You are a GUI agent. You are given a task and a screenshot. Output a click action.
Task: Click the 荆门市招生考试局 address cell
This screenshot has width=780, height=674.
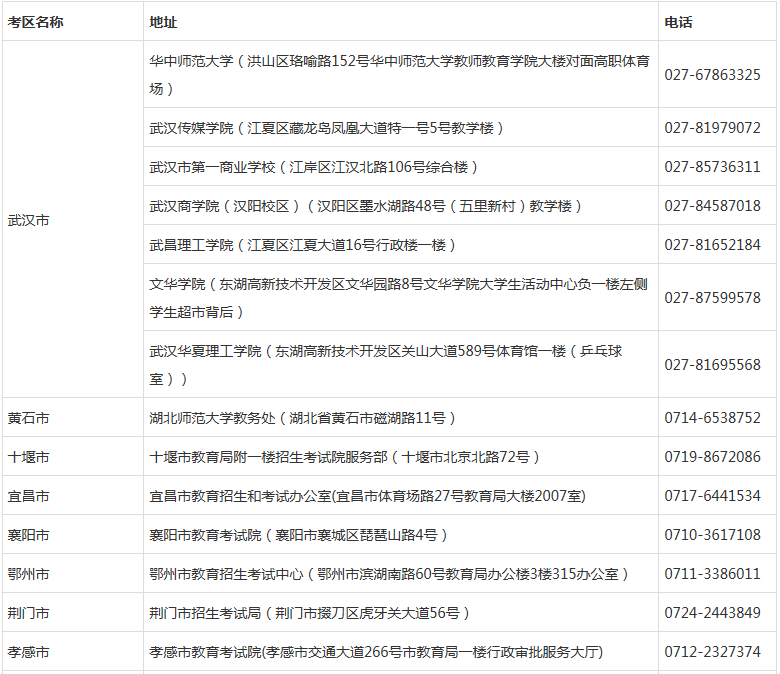400,612
